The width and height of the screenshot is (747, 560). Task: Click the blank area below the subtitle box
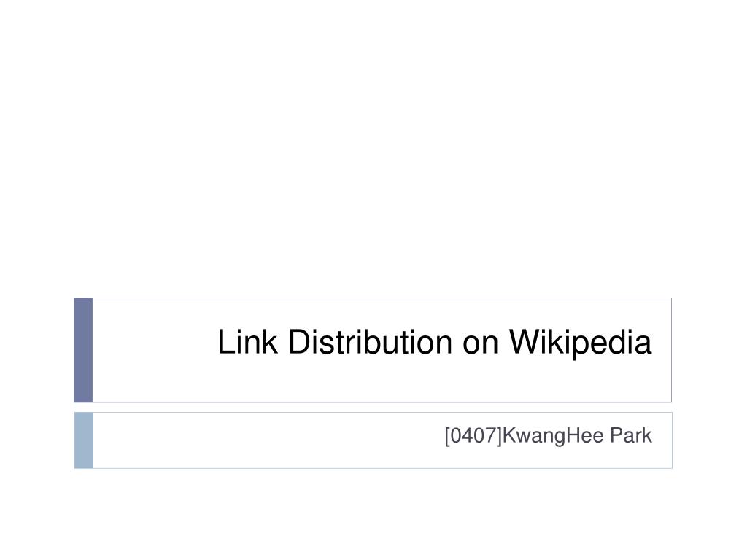tap(373, 514)
